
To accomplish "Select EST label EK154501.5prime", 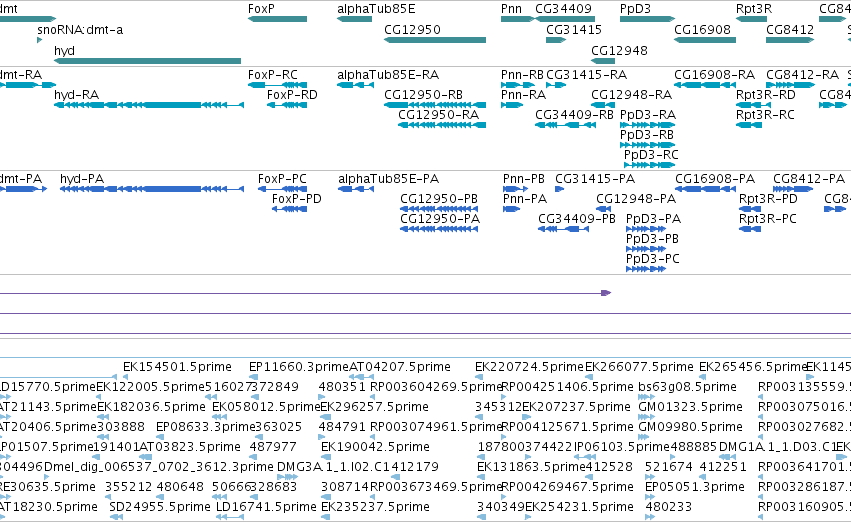I will coord(177,367).
